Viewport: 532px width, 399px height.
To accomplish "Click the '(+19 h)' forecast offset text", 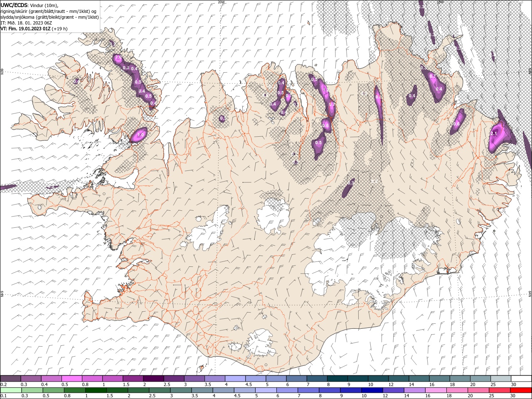I will [60, 29].
